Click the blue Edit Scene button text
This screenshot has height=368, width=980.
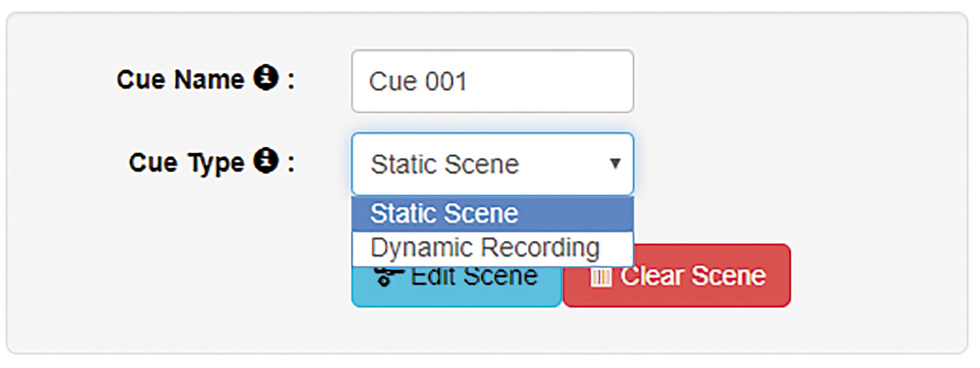pyautogui.click(x=474, y=276)
